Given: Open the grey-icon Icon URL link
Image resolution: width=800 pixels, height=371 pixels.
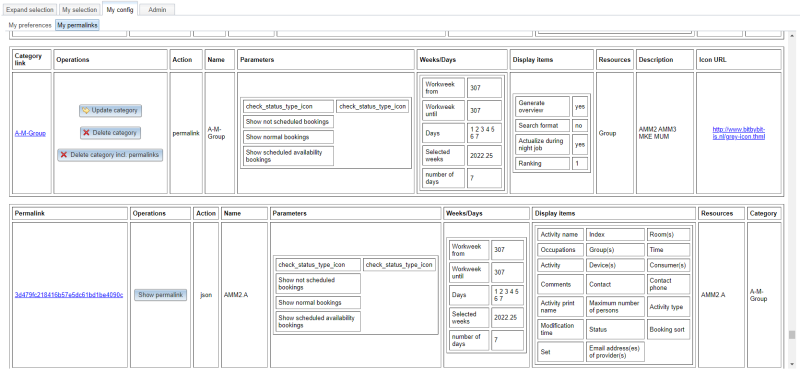Looking at the screenshot, I should (739, 133).
